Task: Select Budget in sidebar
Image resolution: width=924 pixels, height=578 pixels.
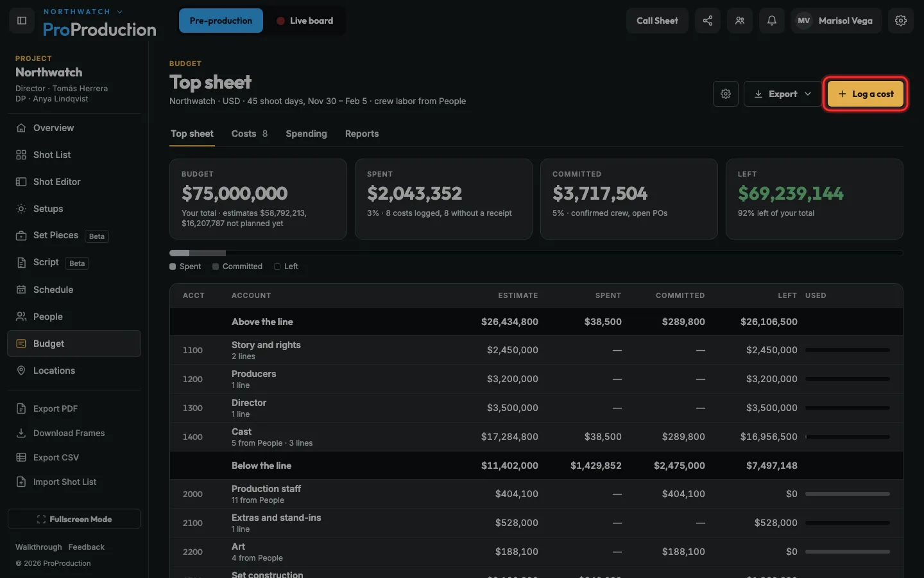Action: coord(74,344)
